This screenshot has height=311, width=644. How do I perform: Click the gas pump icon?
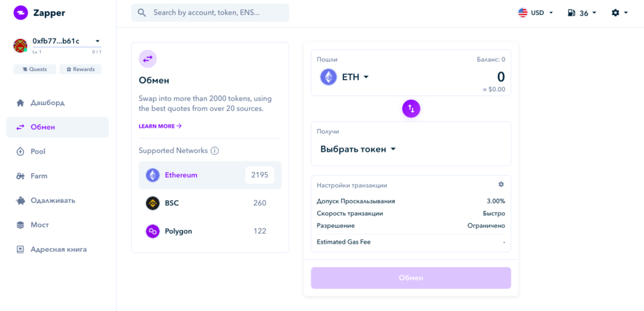coord(571,13)
